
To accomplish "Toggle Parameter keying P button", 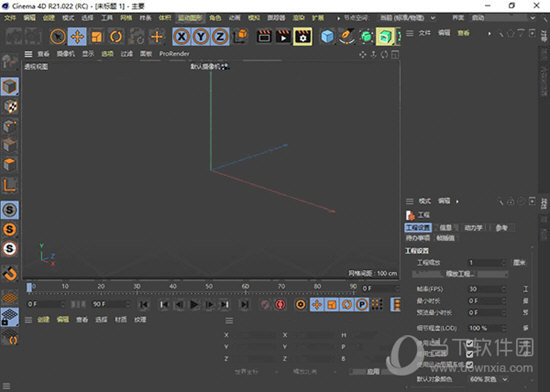I will [362, 304].
